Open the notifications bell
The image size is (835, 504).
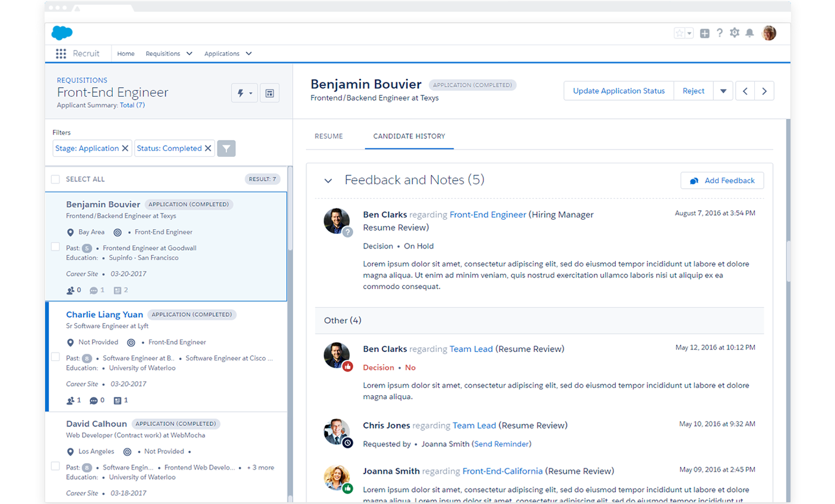click(749, 33)
